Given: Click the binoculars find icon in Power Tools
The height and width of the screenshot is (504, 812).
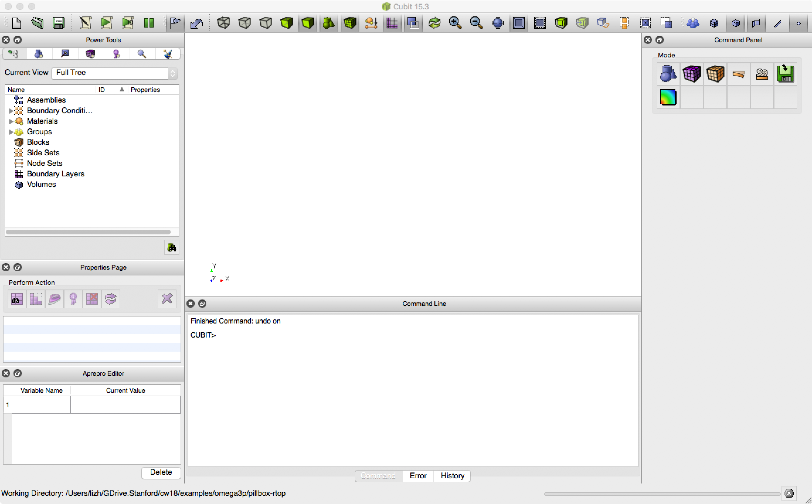Looking at the screenshot, I should pyautogui.click(x=172, y=248).
